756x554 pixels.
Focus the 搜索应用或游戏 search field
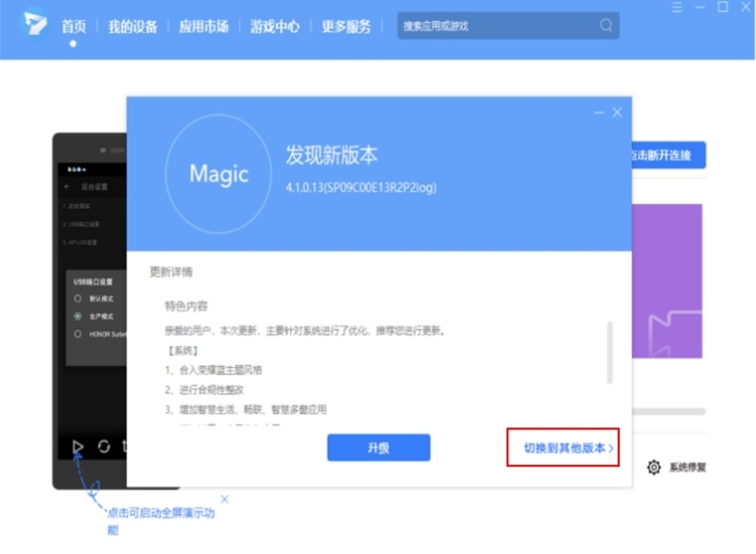point(508,26)
